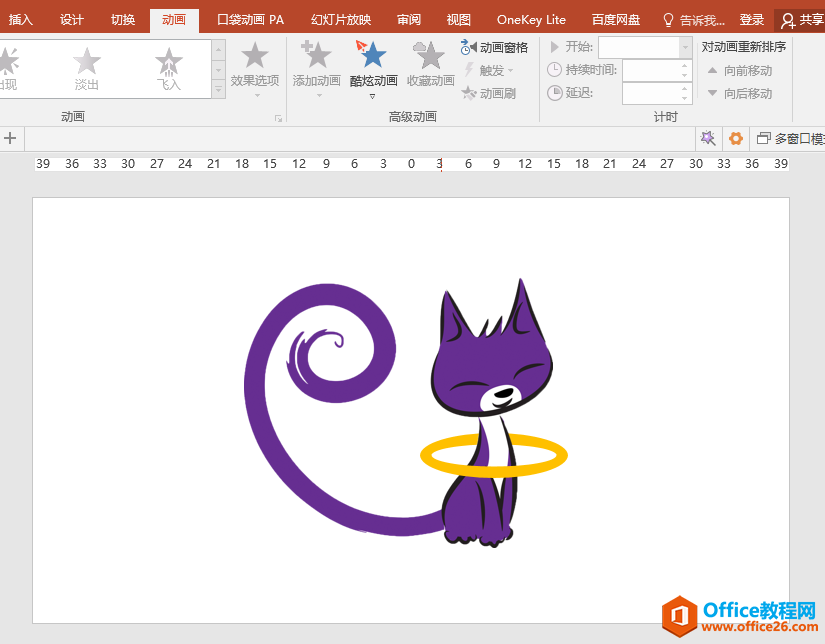Screen dimensions: 825x644
Task: Switch to the 切换 transitions tab
Action: [123, 20]
